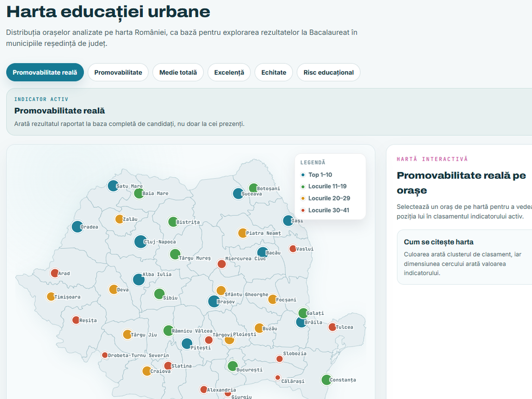Screen dimensions: 532x399
Task: Select the Brașov map marker
Action: point(214,301)
